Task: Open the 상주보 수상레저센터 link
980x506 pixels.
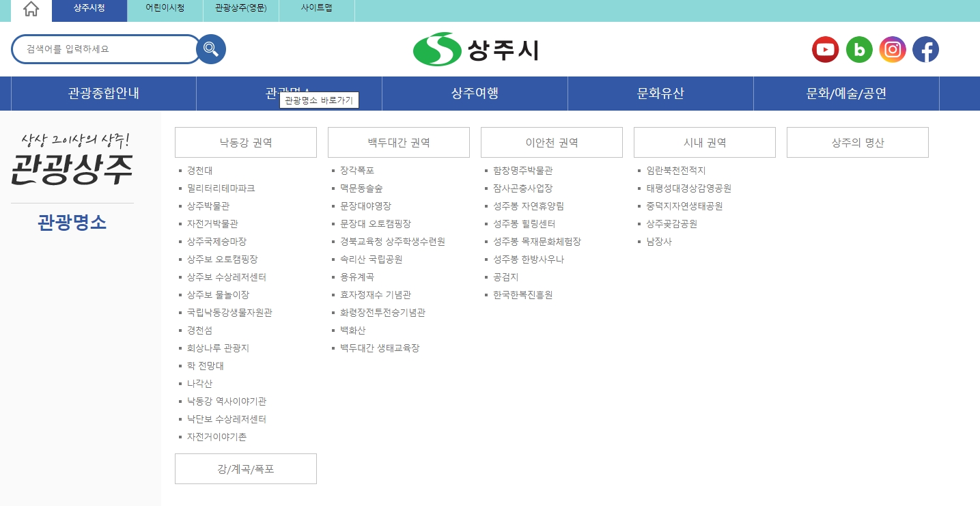Action: tap(227, 277)
